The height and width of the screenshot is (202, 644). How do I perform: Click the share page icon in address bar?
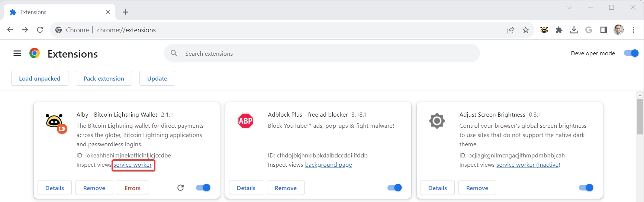511,30
